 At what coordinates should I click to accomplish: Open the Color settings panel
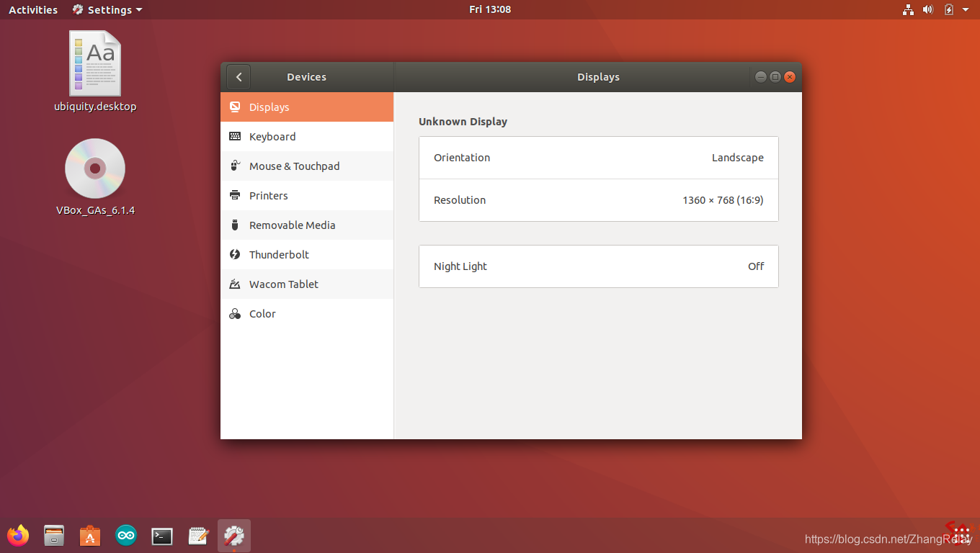307,313
